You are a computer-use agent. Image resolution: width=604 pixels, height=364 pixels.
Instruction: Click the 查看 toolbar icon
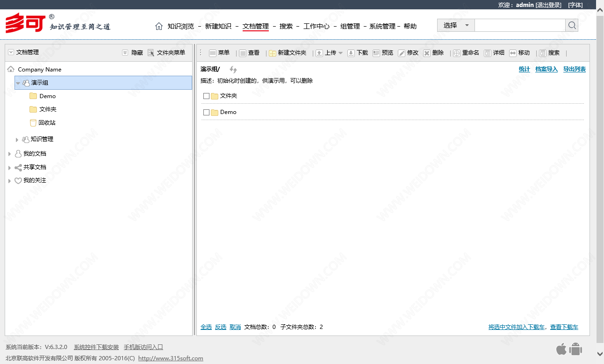(243, 53)
